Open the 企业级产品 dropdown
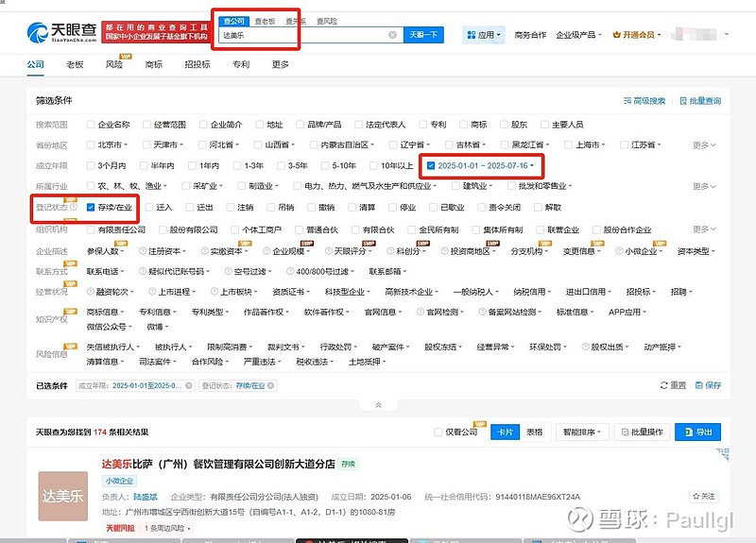 [578, 35]
